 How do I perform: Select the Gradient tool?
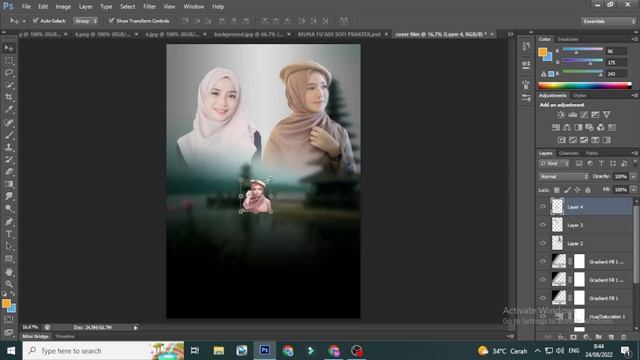(9, 184)
